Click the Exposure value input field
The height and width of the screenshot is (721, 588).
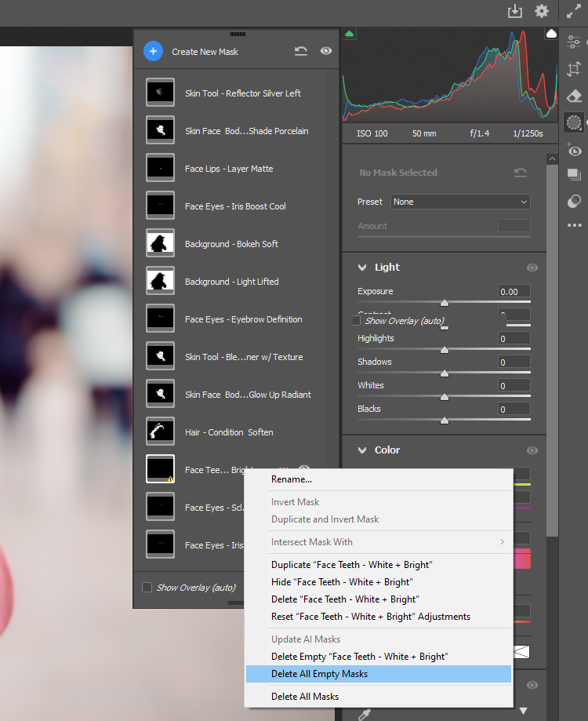coord(514,292)
